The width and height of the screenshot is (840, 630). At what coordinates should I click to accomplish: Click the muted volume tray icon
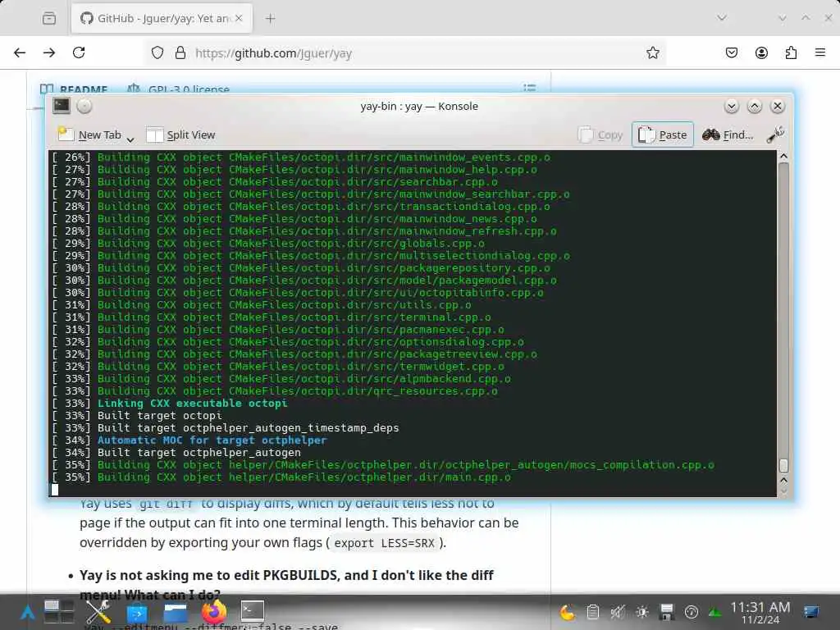(x=617, y=612)
